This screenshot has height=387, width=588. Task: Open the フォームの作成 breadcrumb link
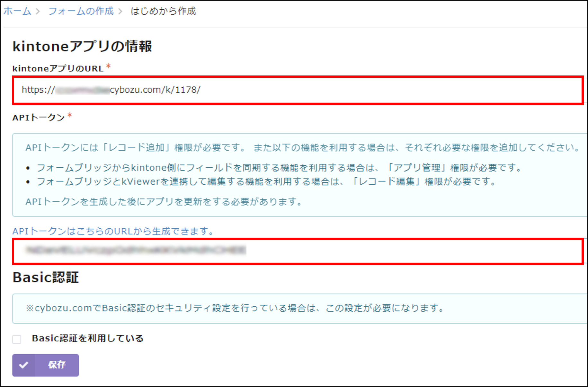[x=81, y=11]
